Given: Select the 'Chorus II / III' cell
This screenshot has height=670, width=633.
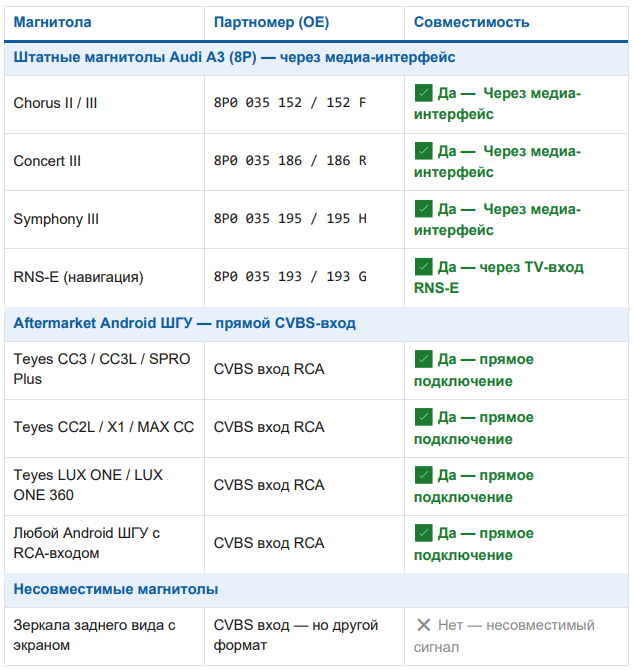Looking at the screenshot, I should pos(104,104).
